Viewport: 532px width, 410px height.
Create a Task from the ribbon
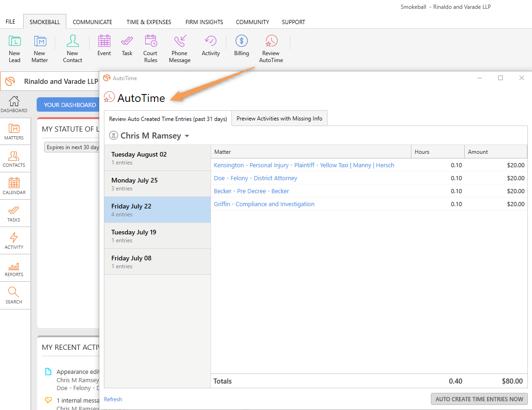point(127,45)
